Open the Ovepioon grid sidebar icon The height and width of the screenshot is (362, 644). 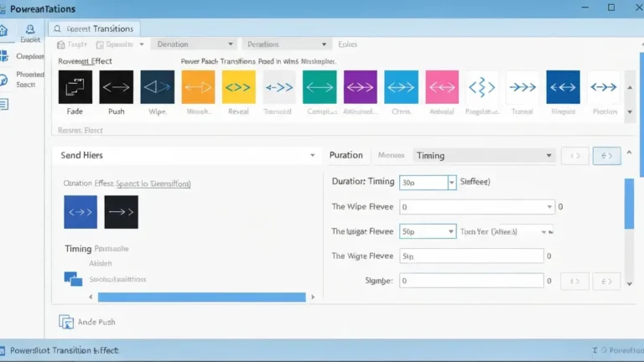coord(4,56)
